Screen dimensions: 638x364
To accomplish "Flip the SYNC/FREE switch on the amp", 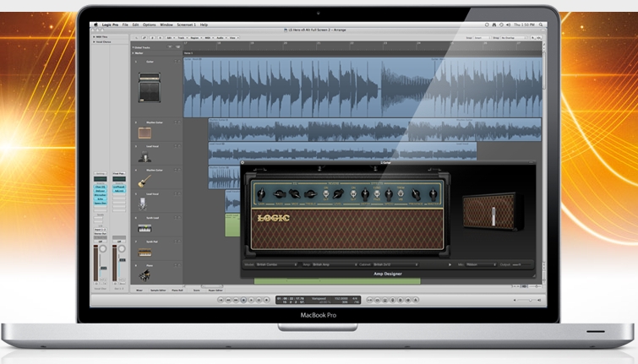I will pos(377,193).
